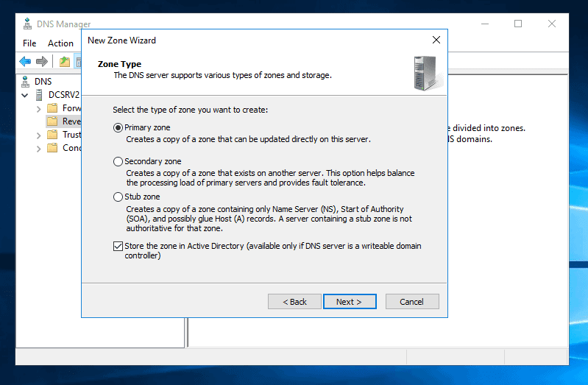Click the Back arrow in DNS Manager toolbar
Viewport: 588px width, 385px height.
(x=25, y=61)
